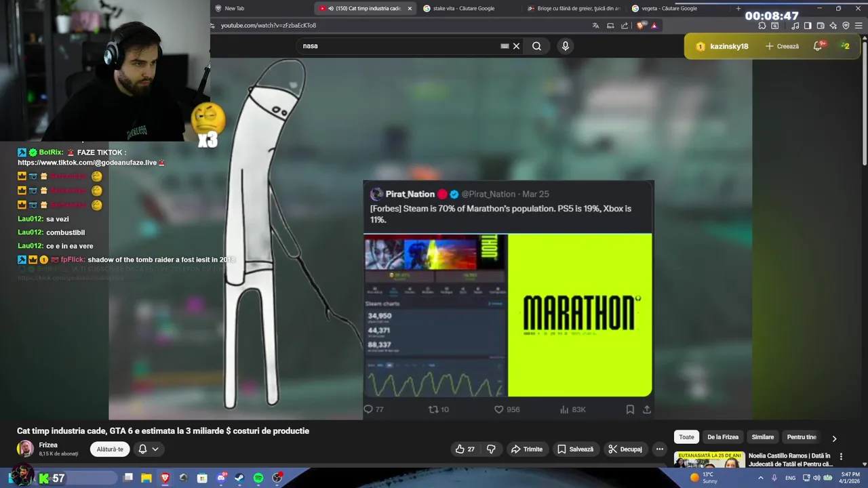Open the Brave Rewards triangle icon

point(654,26)
